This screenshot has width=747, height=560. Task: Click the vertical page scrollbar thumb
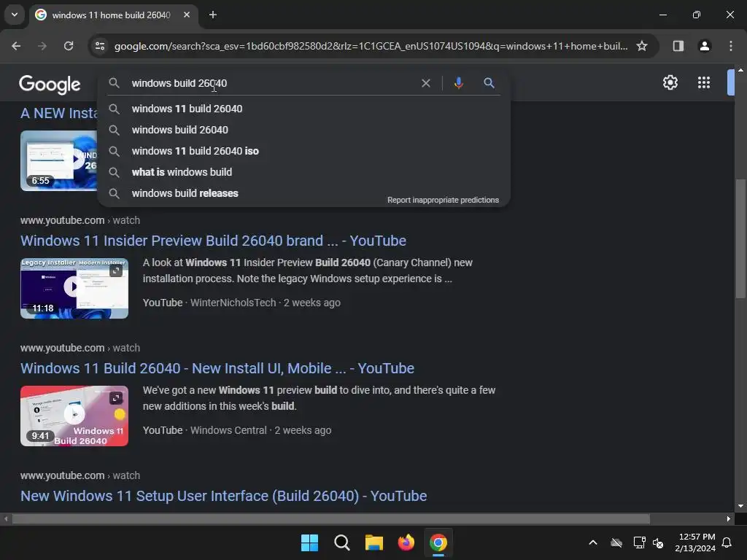740,238
